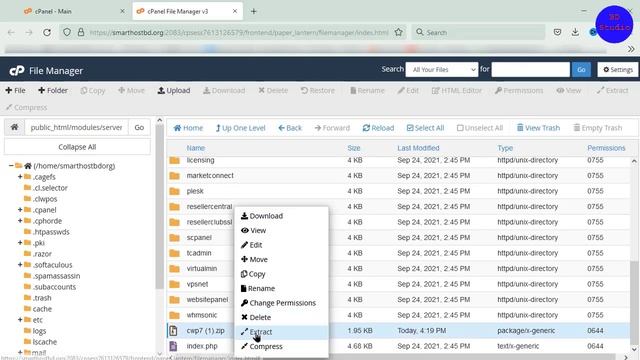
Task: Expand the .cagefs folder tree node
Action: 20,177
